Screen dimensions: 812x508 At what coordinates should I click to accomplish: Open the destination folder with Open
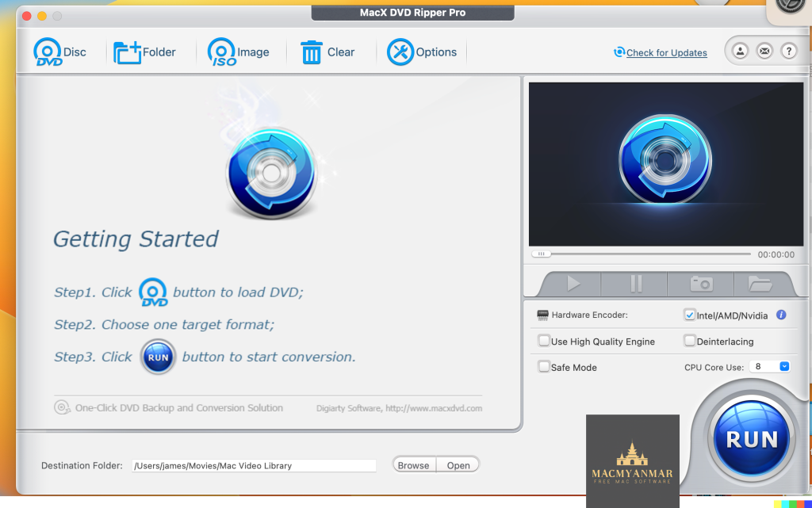(x=458, y=465)
